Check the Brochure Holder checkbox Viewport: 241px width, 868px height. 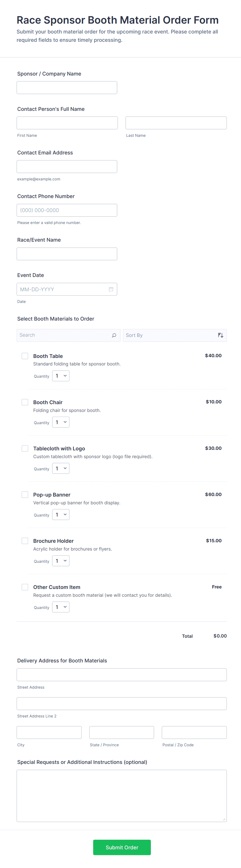pos(25,540)
